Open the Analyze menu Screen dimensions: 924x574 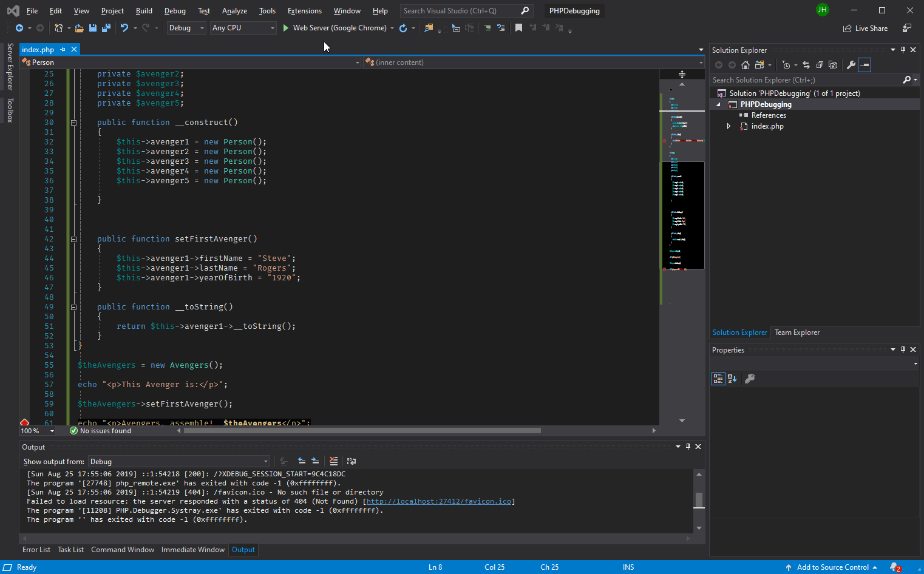(234, 11)
